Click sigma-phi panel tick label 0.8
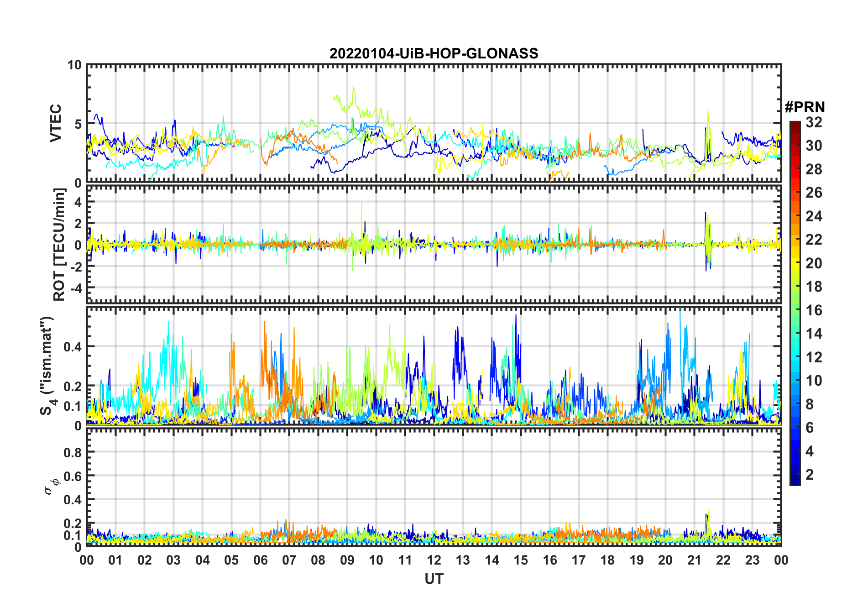This screenshot has width=868, height=607. pos(73,452)
